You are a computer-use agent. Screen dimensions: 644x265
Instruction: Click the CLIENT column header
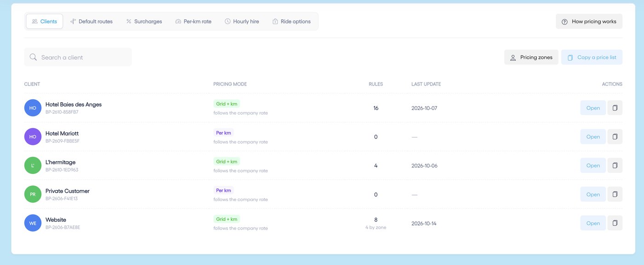(32, 84)
